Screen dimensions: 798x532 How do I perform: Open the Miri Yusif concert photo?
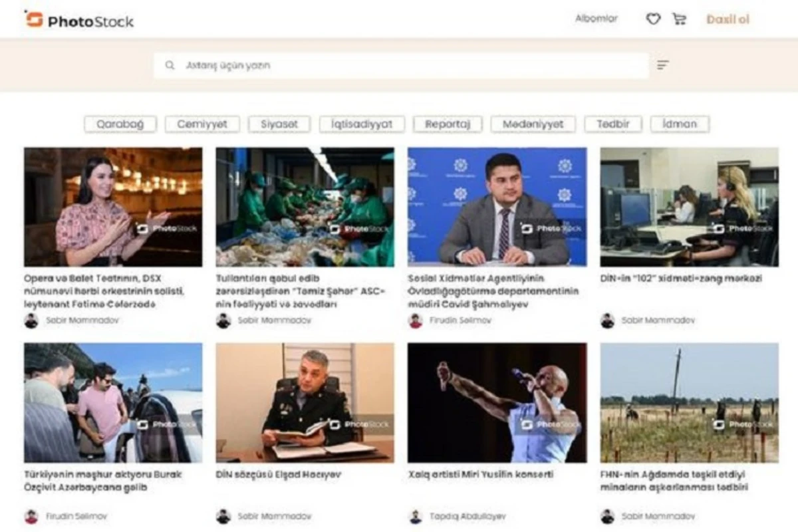coord(497,403)
